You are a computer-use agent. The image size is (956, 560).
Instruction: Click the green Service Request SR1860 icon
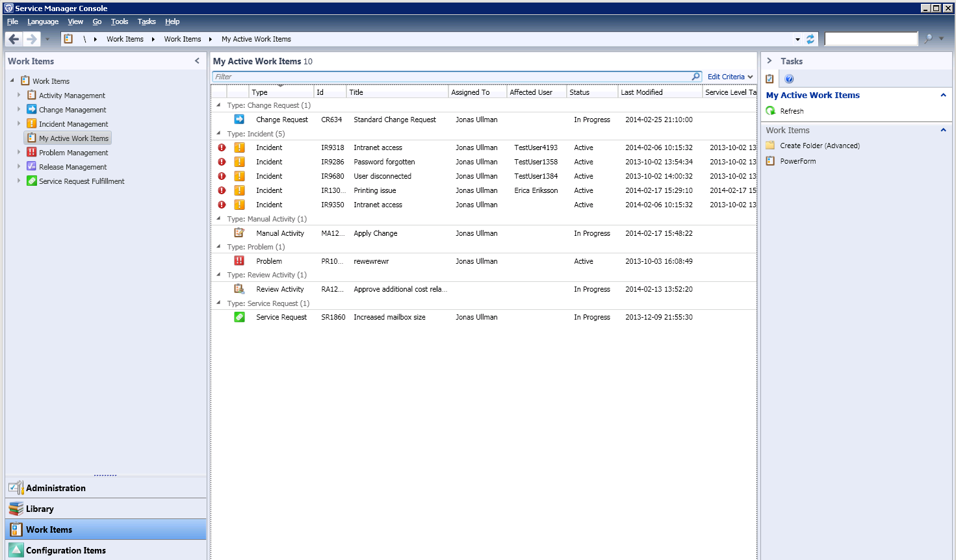point(239,317)
